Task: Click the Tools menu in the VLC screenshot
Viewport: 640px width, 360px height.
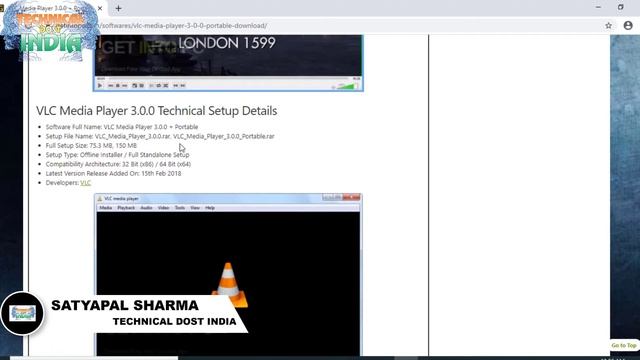Action: coord(180,208)
